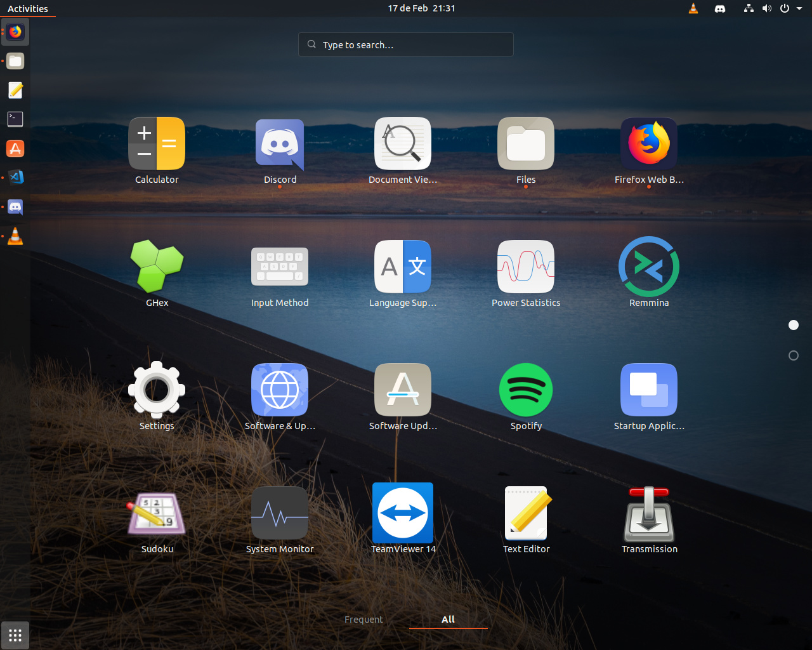
Task: Open the clock and calendar dropdown
Action: (421, 8)
